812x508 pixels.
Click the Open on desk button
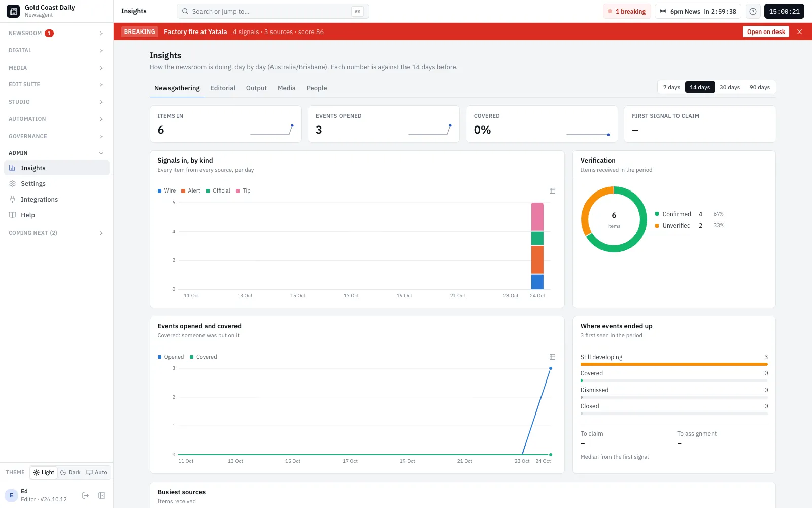coord(766,31)
